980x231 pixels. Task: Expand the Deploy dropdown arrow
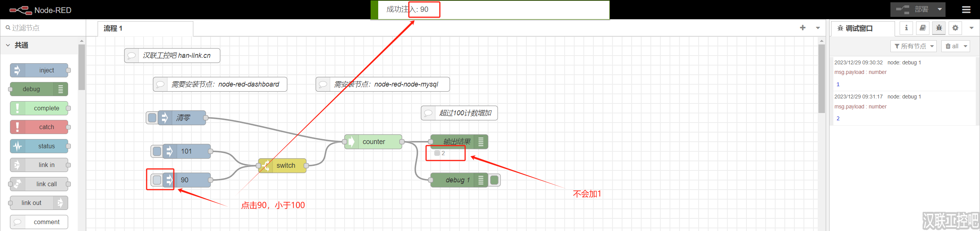(x=940, y=10)
